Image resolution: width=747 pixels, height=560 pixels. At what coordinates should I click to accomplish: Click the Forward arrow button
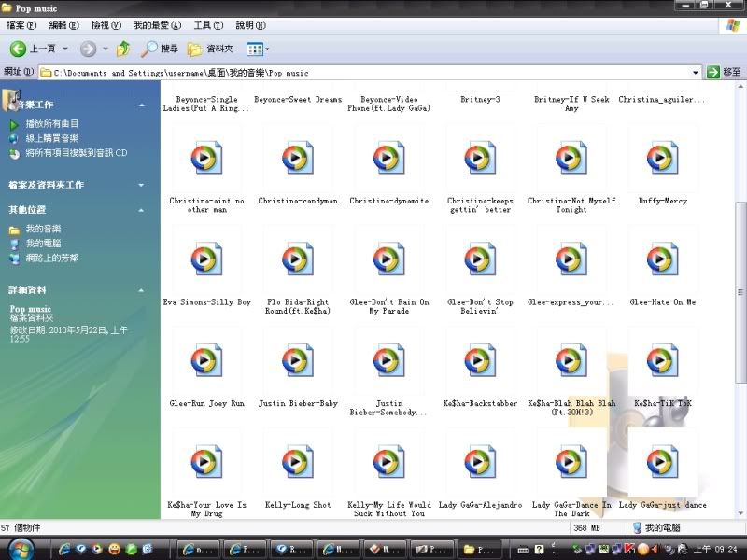pos(88,49)
